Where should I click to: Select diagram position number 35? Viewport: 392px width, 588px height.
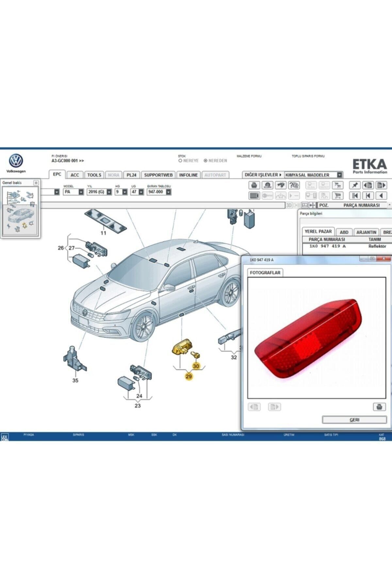pyautogui.click(x=75, y=380)
